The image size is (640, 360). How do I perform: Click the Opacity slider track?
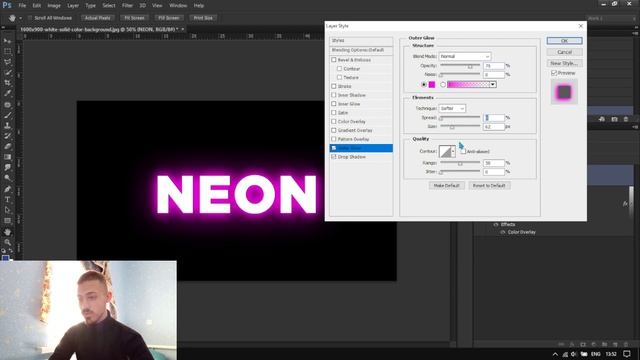(x=460, y=65)
